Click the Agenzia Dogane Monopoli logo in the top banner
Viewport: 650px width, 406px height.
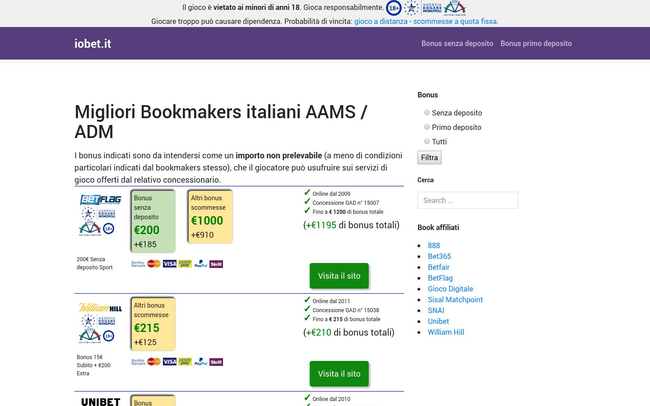click(432, 8)
